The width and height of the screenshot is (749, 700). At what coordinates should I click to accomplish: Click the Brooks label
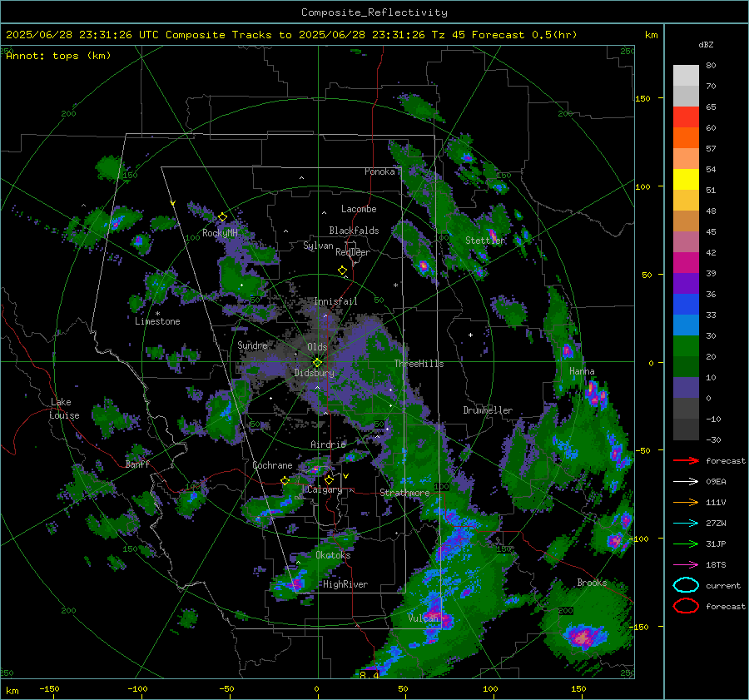point(592,583)
